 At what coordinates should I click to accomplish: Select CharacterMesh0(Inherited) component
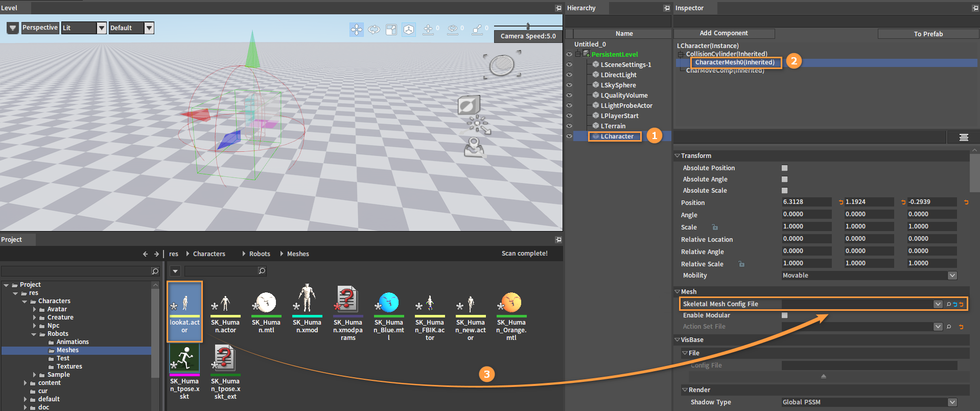pyautogui.click(x=735, y=62)
